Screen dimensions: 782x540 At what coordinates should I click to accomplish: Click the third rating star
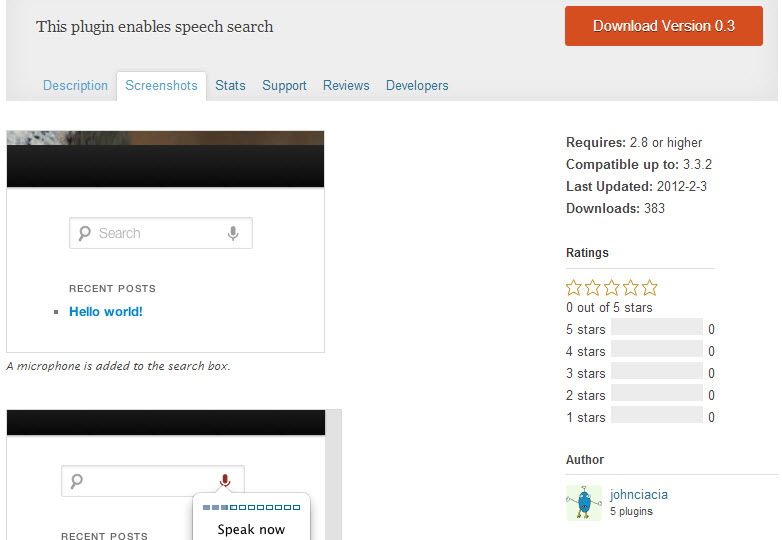(612, 288)
